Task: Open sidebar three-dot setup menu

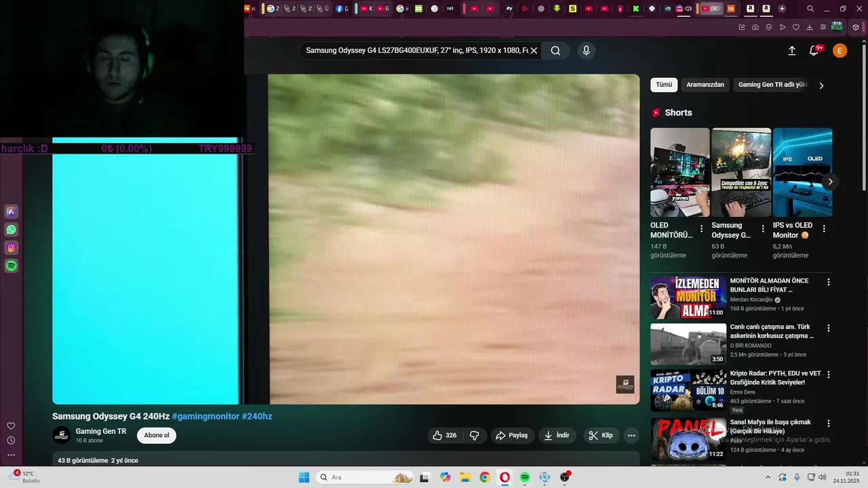Action: click(x=11, y=455)
